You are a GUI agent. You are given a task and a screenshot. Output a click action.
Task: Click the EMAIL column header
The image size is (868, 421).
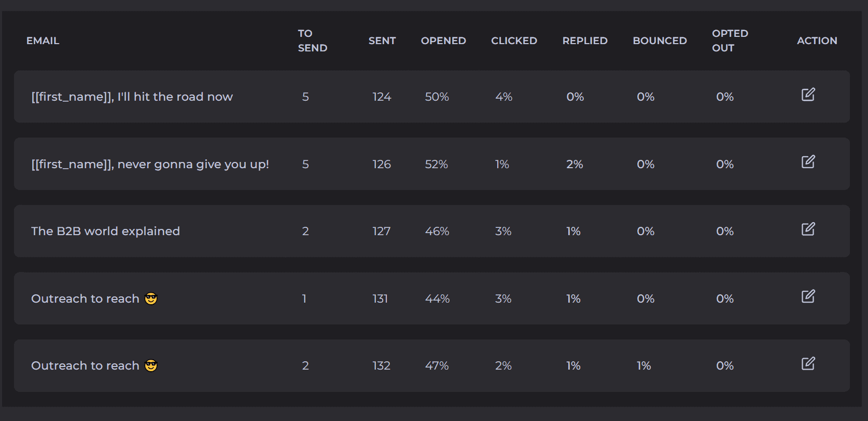(x=43, y=40)
